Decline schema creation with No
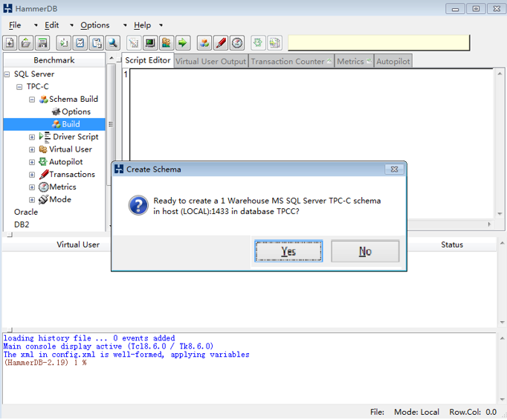The height and width of the screenshot is (420, 507). [365, 251]
